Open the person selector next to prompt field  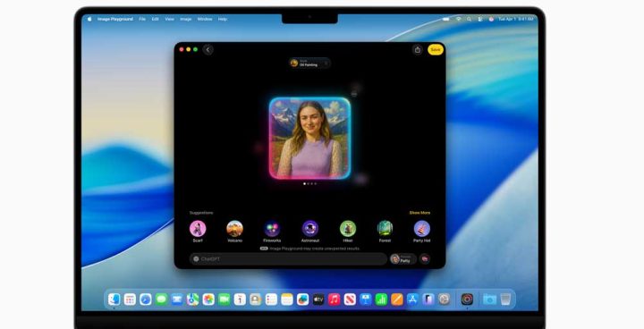[x=402, y=258]
